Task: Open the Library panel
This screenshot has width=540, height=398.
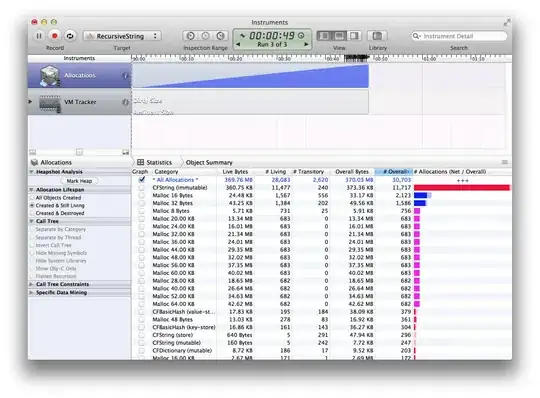Action: tap(377, 36)
